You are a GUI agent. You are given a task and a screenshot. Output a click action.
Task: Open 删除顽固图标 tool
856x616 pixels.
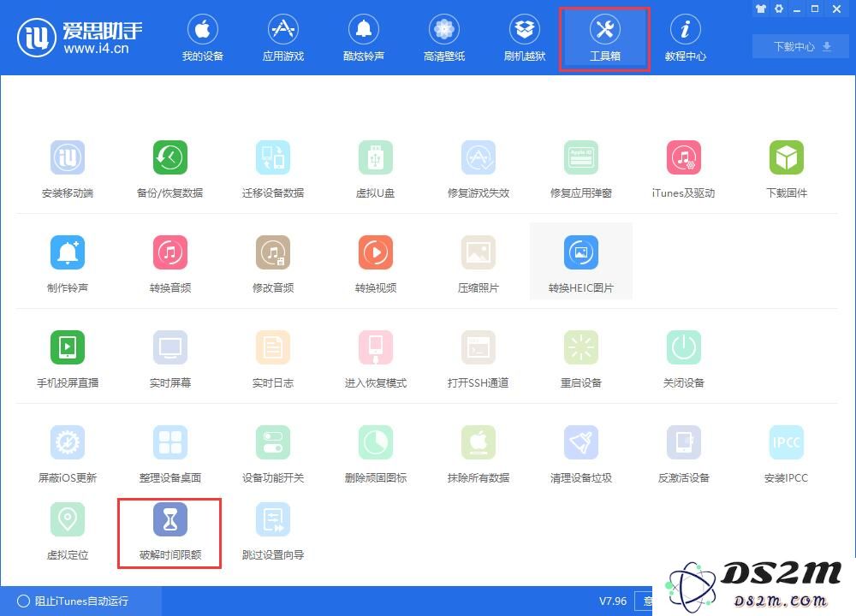click(375, 454)
